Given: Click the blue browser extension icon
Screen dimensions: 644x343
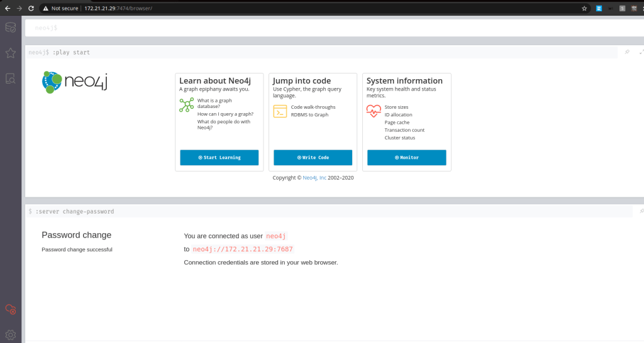Looking at the screenshot, I should tap(599, 8).
